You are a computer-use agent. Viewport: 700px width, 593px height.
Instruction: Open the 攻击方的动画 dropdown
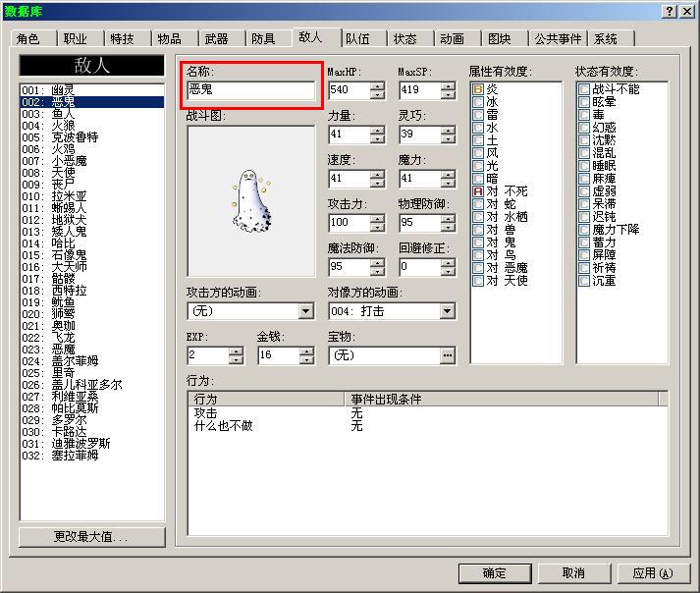click(x=305, y=311)
